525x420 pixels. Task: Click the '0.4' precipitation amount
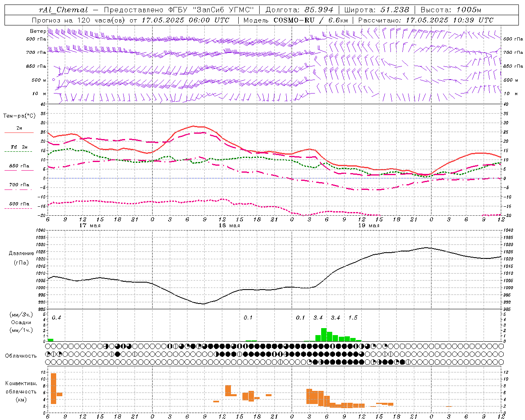tap(57, 317)
